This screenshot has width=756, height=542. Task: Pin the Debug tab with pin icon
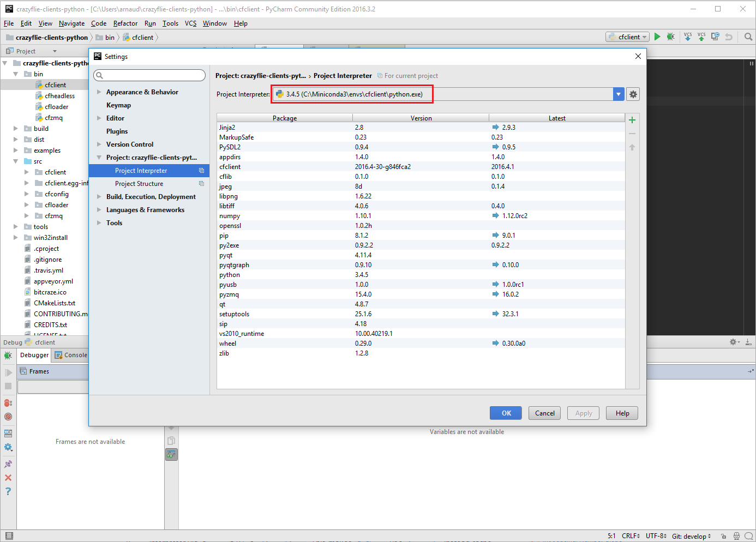pyautogui.click(x=8, y=464)
